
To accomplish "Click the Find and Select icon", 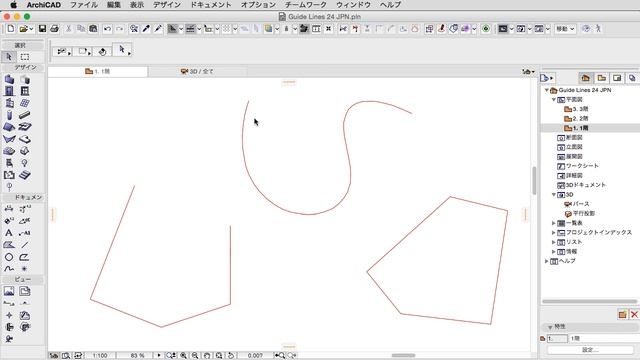I will point(134,29).
